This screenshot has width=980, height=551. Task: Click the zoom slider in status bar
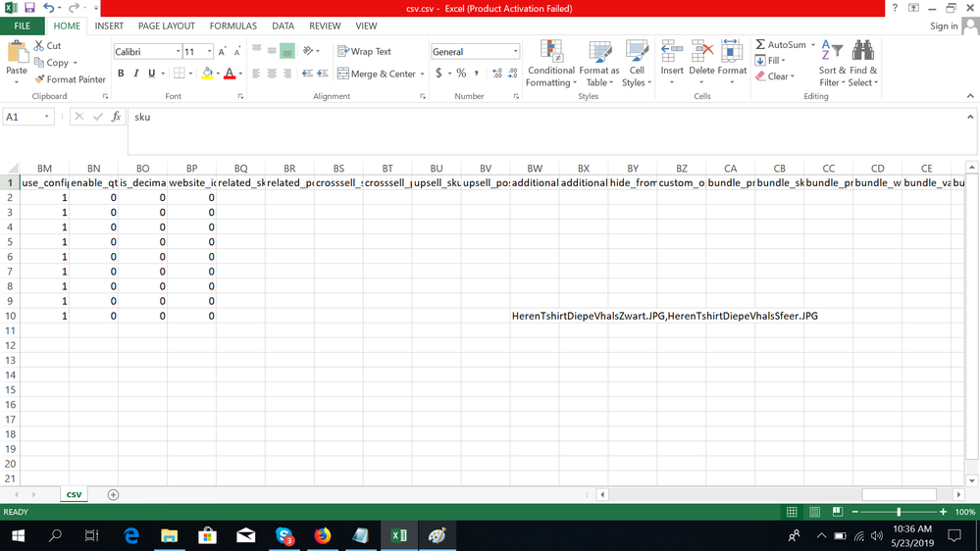tap(899, 512)
